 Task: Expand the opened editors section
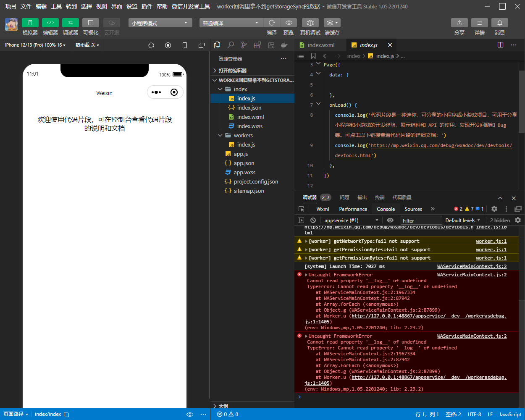click(x=252, y=71)
